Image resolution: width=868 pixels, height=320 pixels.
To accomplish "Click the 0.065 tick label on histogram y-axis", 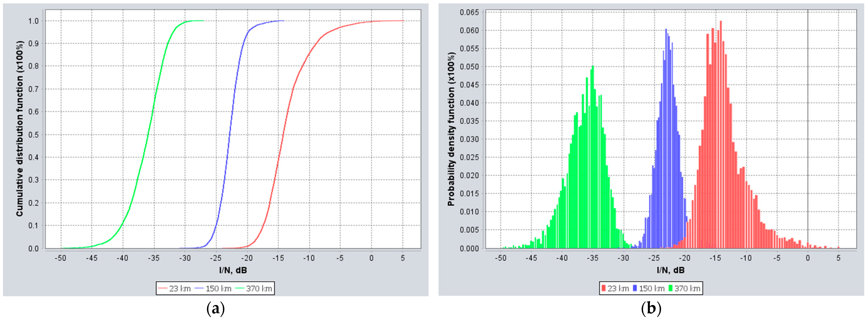I will point(469,12).
